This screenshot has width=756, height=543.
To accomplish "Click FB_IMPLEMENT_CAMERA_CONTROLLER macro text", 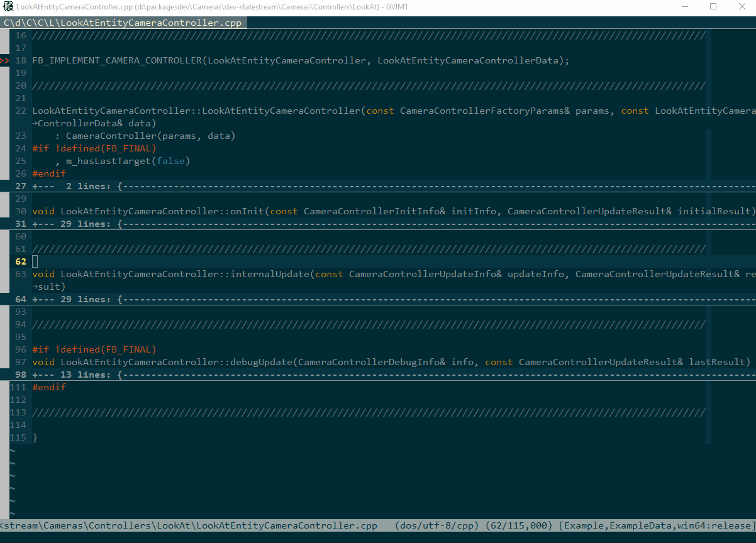I will point(117,60).
